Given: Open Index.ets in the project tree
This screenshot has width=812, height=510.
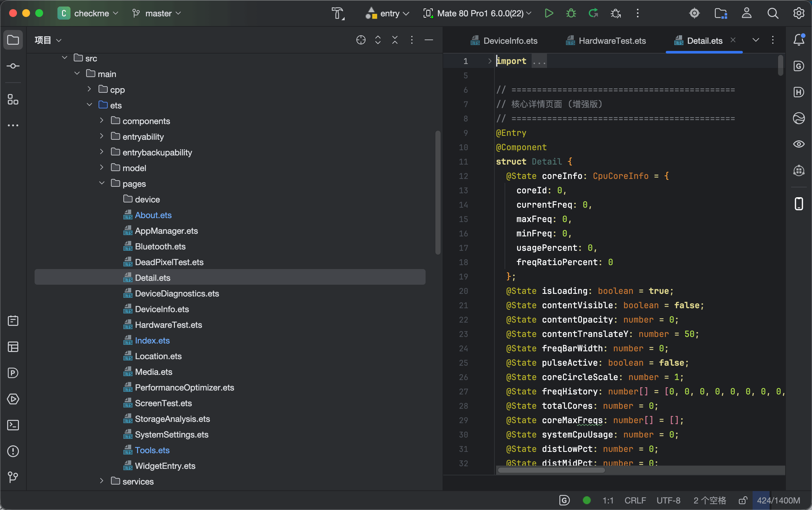Looking at the screenshot, I should pyautogui.click(x=152, y=340).
